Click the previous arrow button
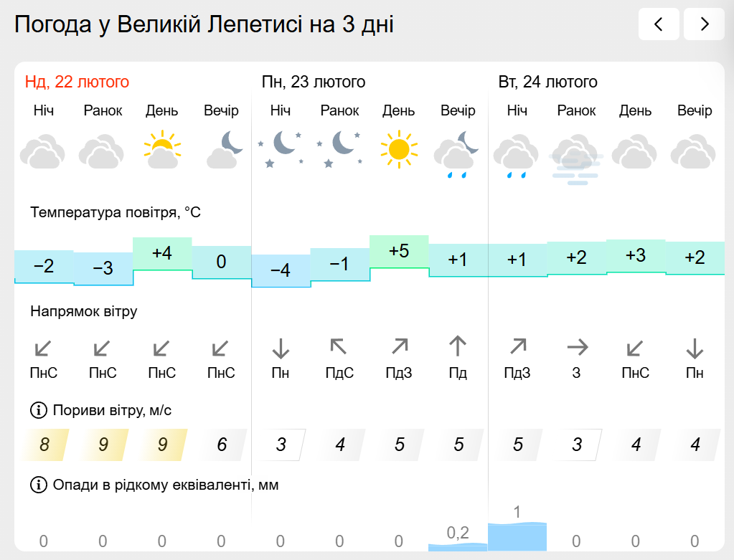The width and height of the screenshot is (734, 560). (659, 24)
